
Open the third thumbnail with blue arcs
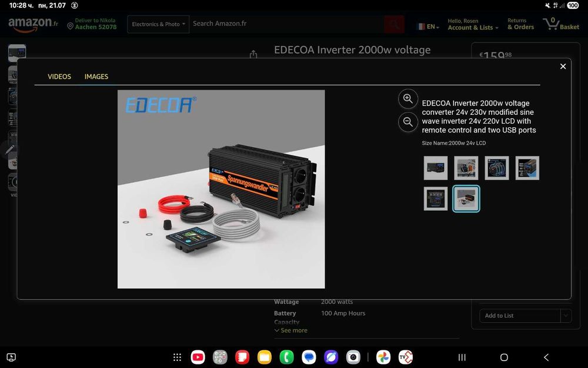[x=496, y=168]
